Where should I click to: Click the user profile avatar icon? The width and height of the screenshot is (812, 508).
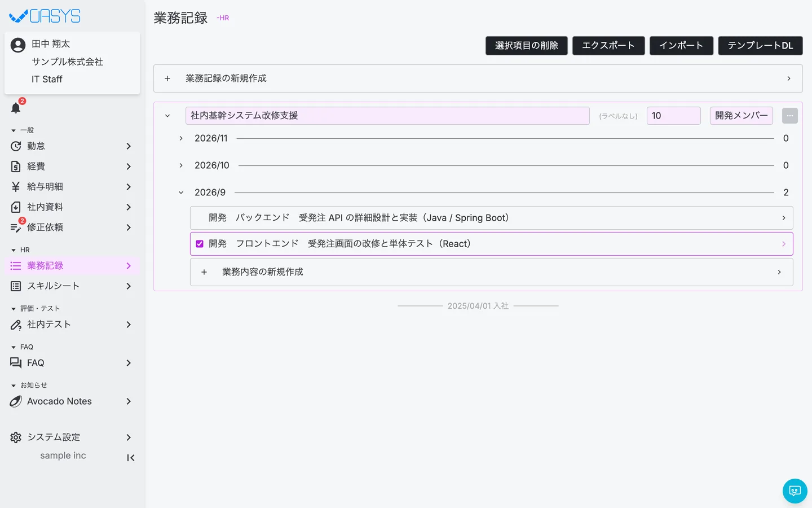tap(18, 45)
